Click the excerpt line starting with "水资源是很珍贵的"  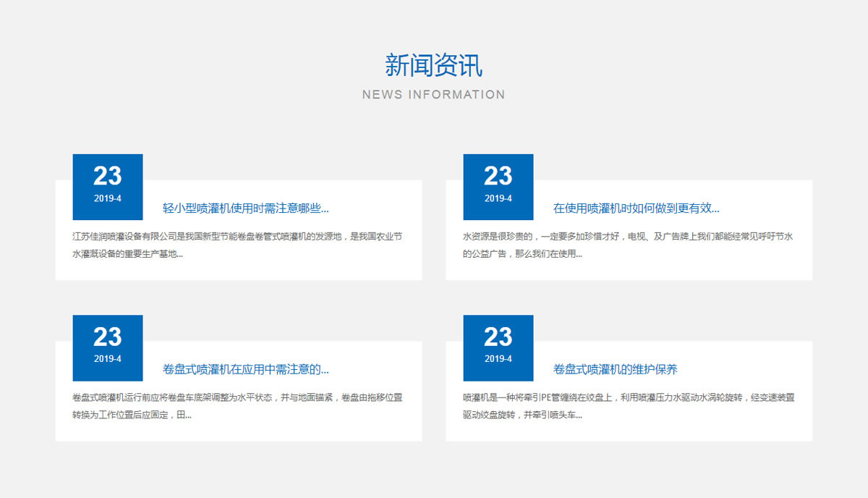point(628,237)
